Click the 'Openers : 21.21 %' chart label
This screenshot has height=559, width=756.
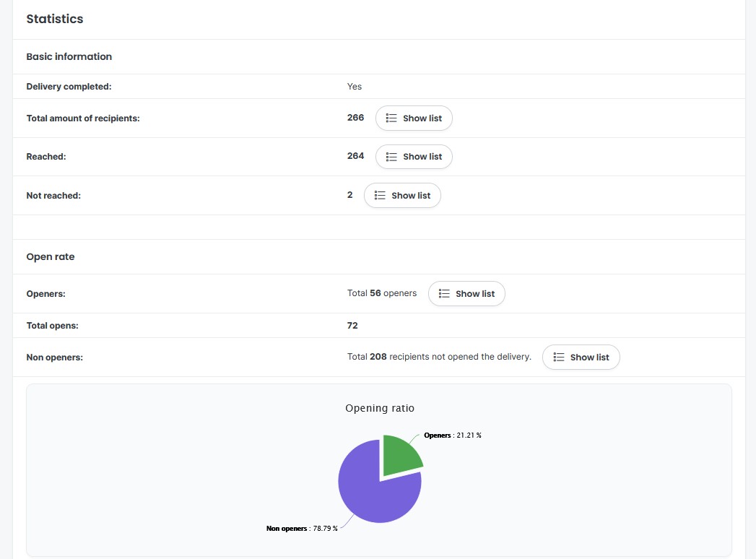452,435
